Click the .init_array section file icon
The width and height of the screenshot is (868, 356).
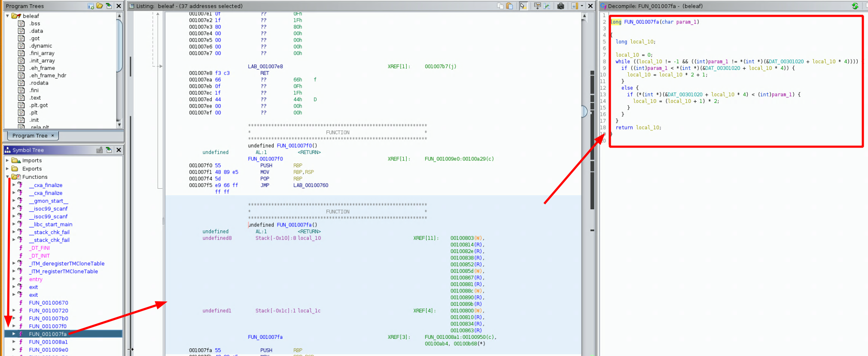pyautogui.click(x=21, y=61)
